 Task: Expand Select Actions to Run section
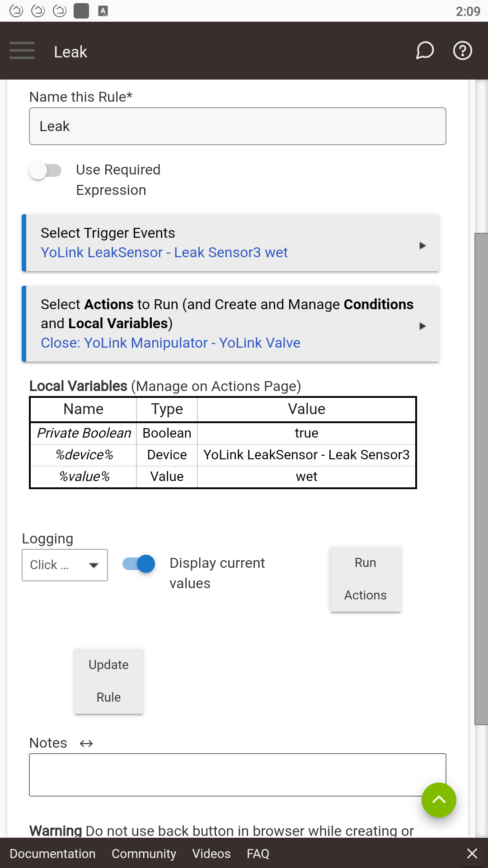click(x=230, y=324)
